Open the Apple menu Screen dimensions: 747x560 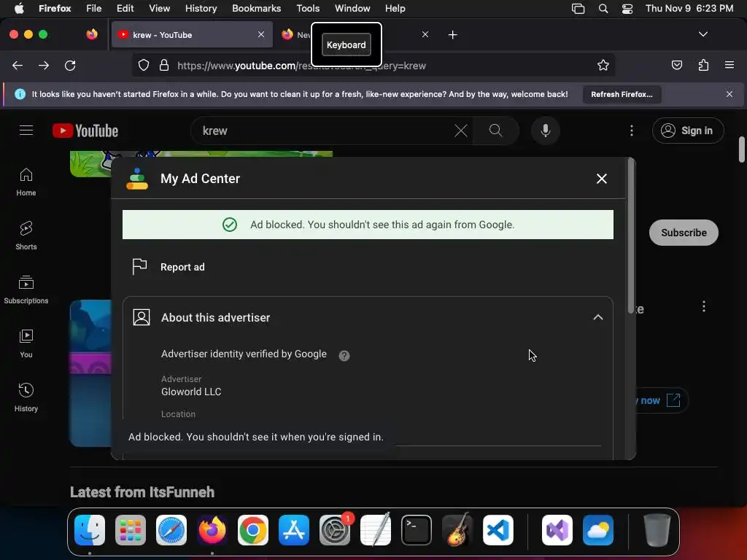click(19, 9)
